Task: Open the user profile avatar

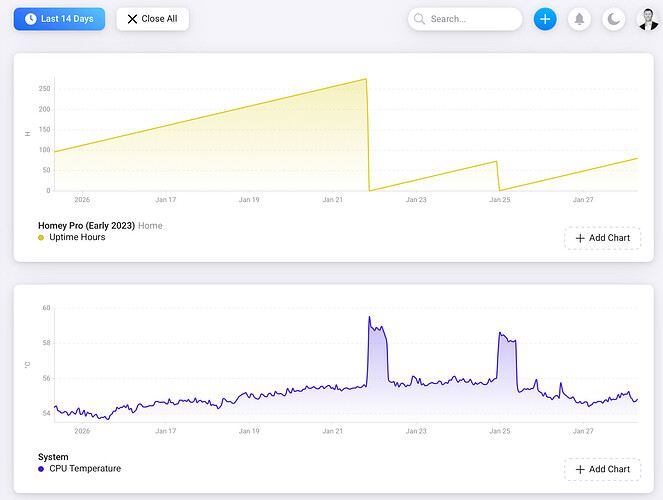Action: 648,19
